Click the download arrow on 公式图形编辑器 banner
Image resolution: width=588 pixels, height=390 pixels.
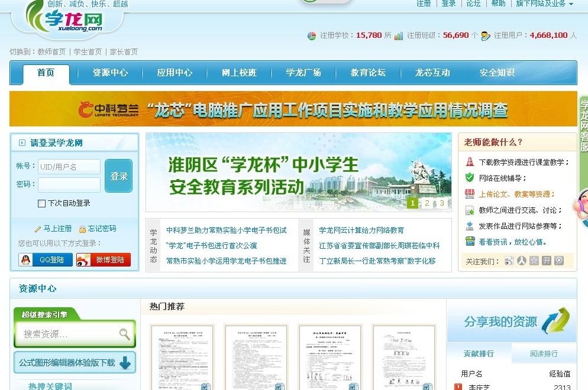pyautogui.click(x=125, y=363)
